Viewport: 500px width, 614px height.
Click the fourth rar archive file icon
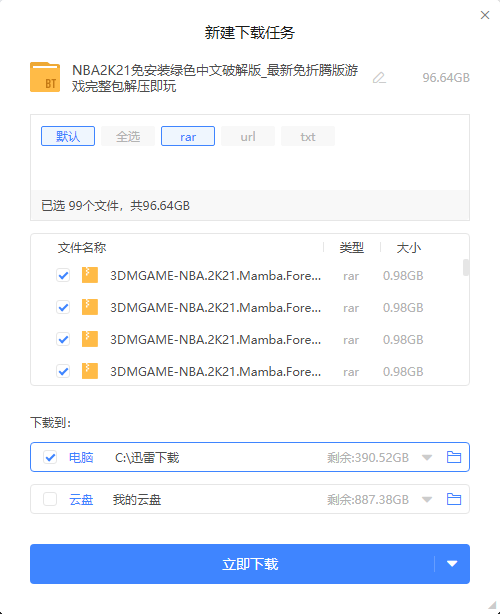click(x=90, y=371)
